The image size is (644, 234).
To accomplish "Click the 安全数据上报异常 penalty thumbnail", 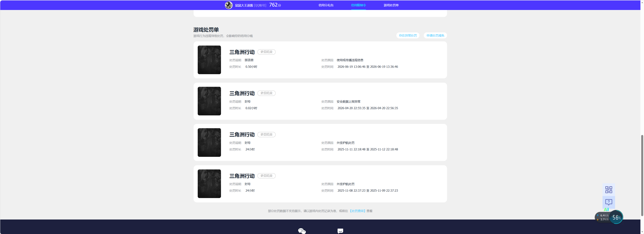I will 209,101.
